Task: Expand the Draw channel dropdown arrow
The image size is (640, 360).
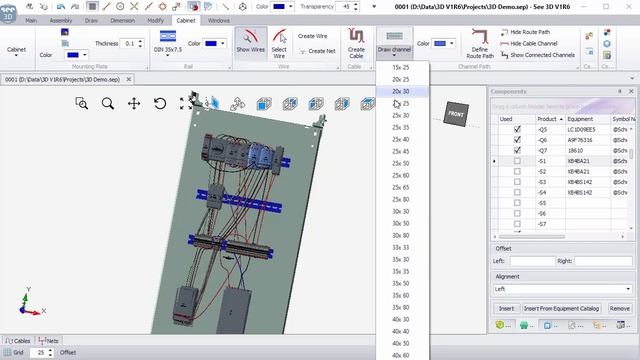Action: 394,55
